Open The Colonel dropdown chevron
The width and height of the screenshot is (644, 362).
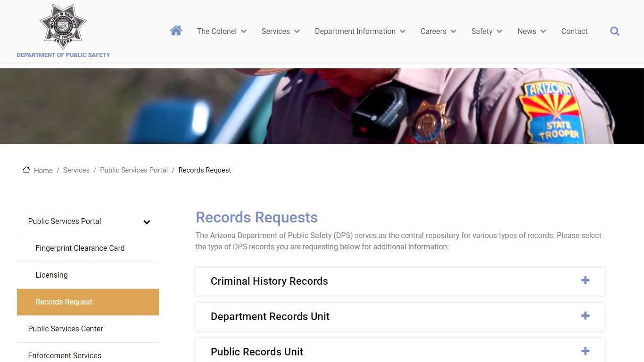244,32
